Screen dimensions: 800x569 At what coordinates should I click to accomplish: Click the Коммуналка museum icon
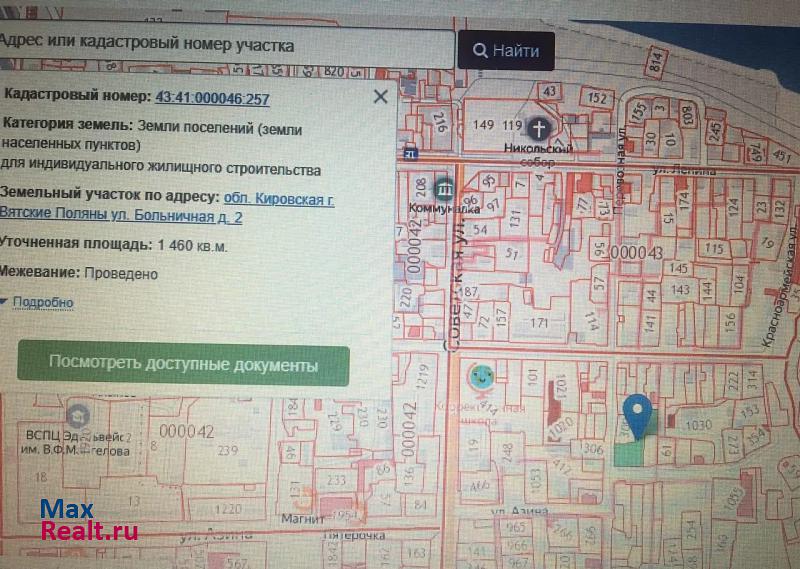point(445,188)
